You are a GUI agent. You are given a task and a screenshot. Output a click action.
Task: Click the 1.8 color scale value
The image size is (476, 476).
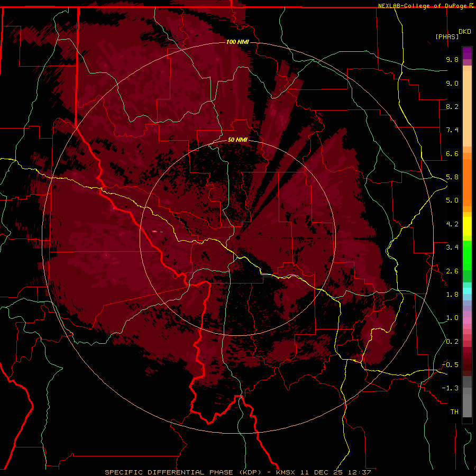point(452,295)
